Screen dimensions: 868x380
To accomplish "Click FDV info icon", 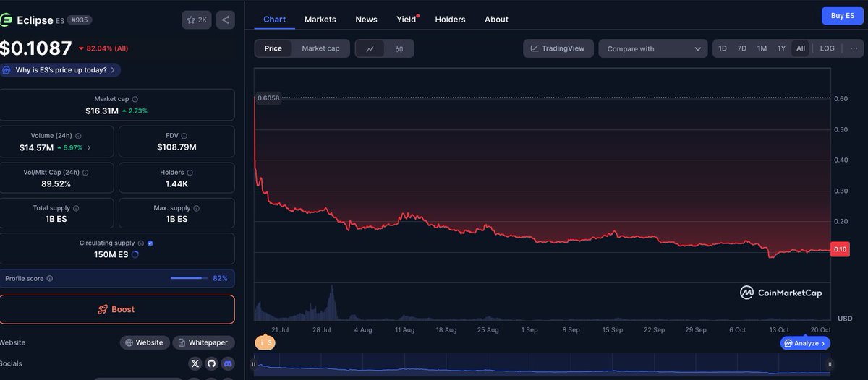I will click(x=184, y=136).
